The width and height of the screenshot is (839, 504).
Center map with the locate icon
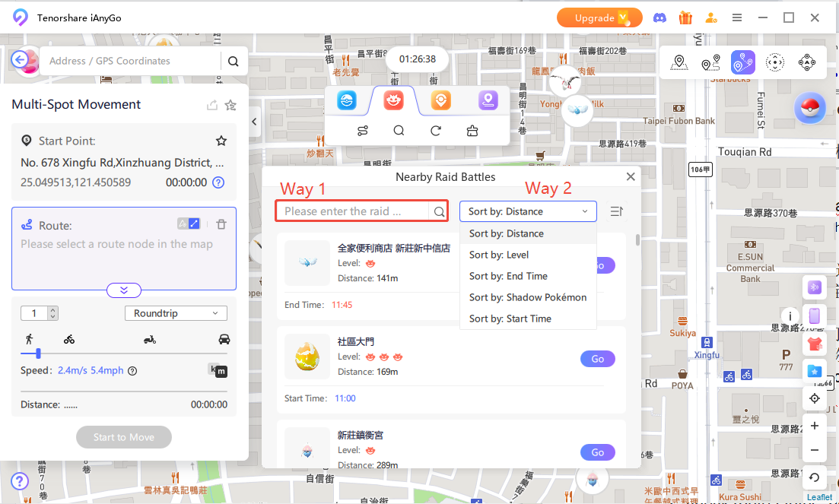tap(814, 398)
